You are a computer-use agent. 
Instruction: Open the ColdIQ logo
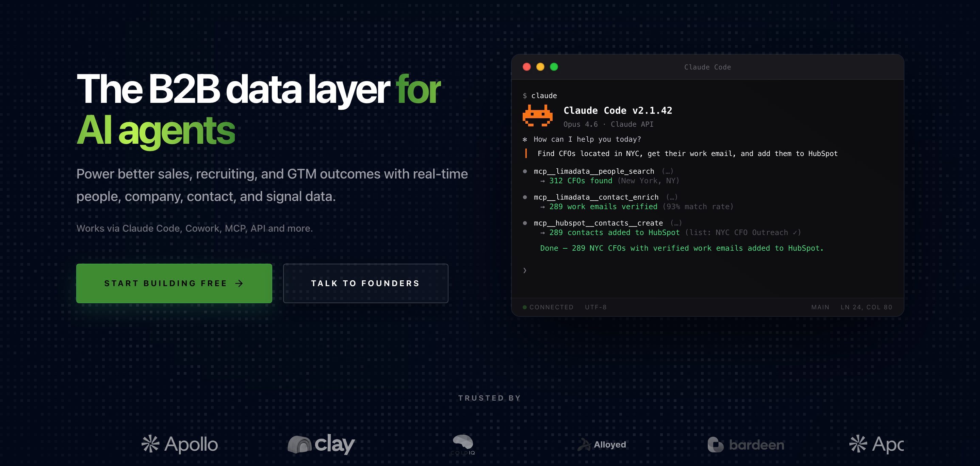(463, 445)
